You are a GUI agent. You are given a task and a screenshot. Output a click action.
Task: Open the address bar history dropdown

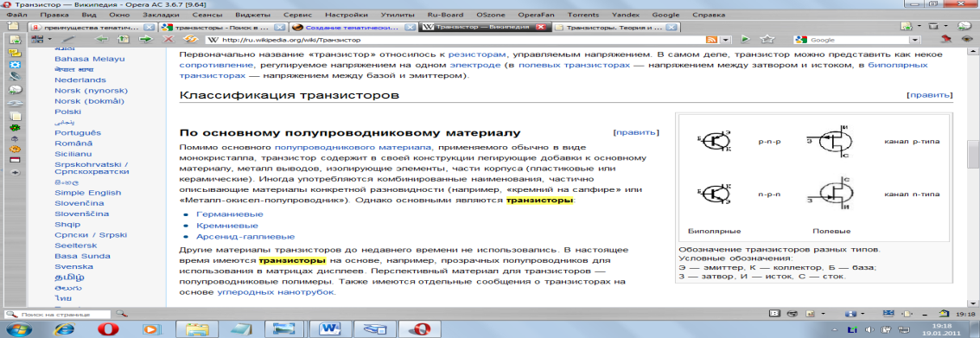(x=726, y=40)
